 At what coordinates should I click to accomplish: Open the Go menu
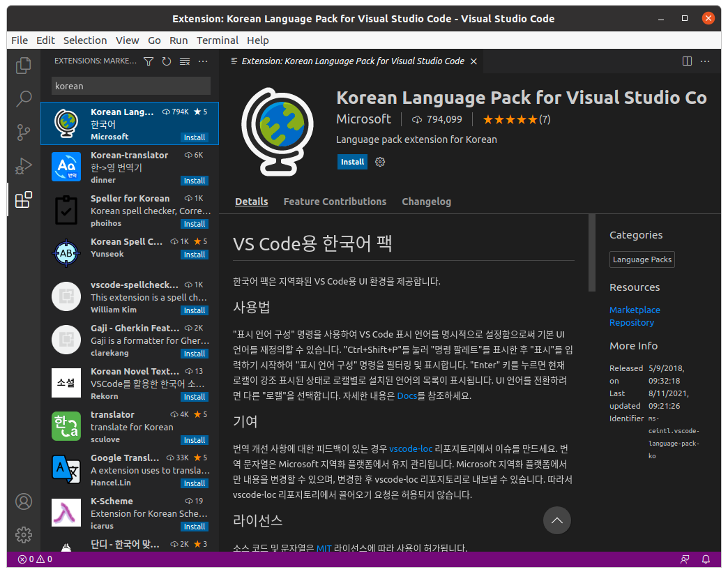click(x=154, y=40)
